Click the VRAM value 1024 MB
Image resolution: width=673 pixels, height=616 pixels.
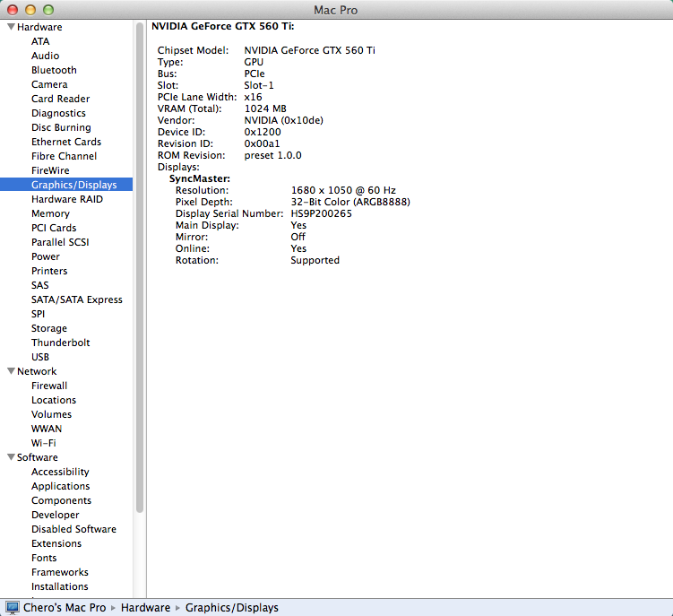pos(265,108)
